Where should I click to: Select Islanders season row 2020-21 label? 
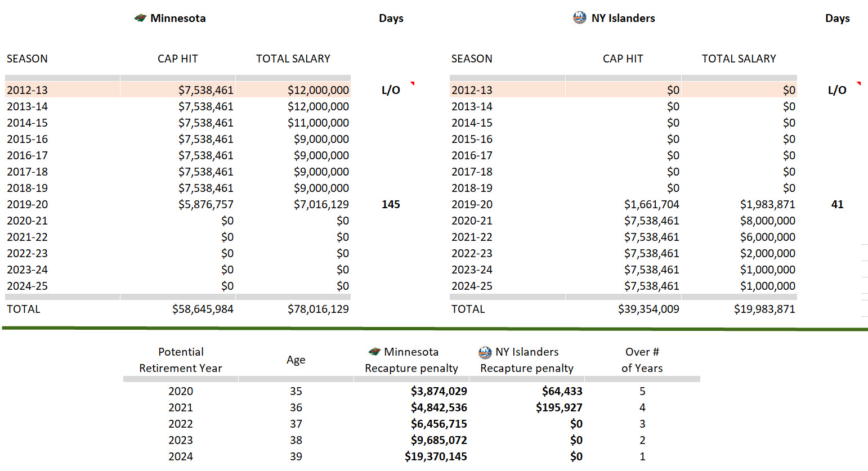472,221
